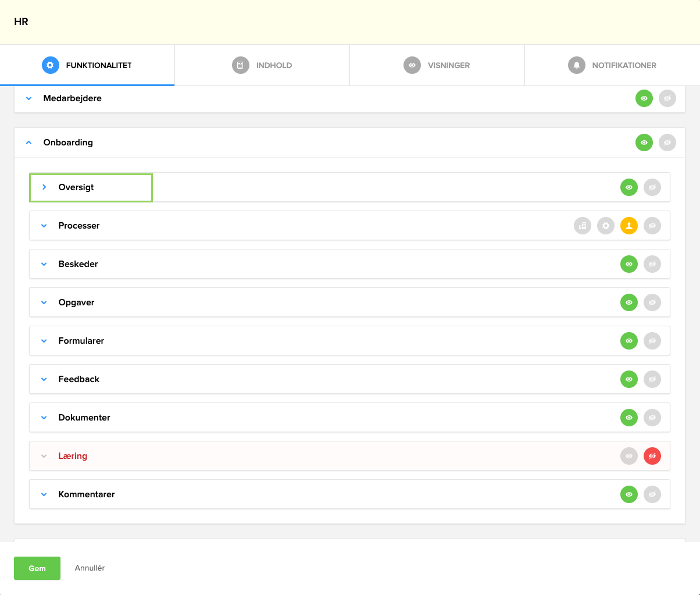Expand the Oversigt section

click(44, 187)
